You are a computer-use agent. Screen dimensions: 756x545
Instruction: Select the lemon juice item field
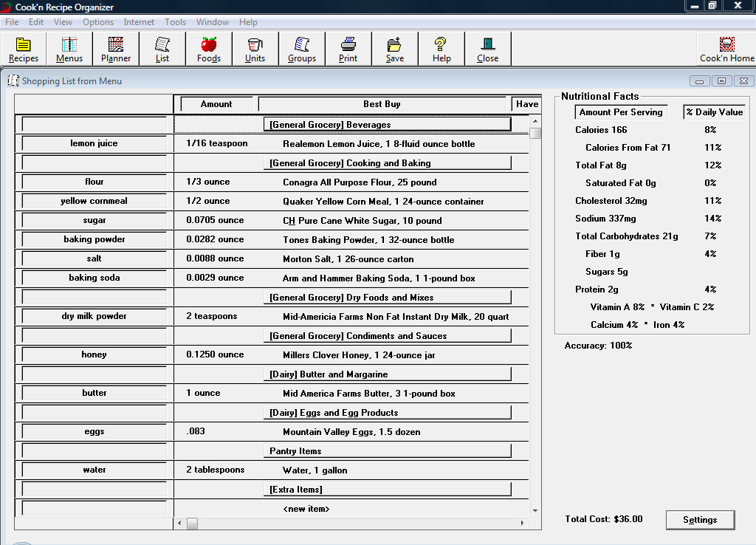(x=94, y=143)
